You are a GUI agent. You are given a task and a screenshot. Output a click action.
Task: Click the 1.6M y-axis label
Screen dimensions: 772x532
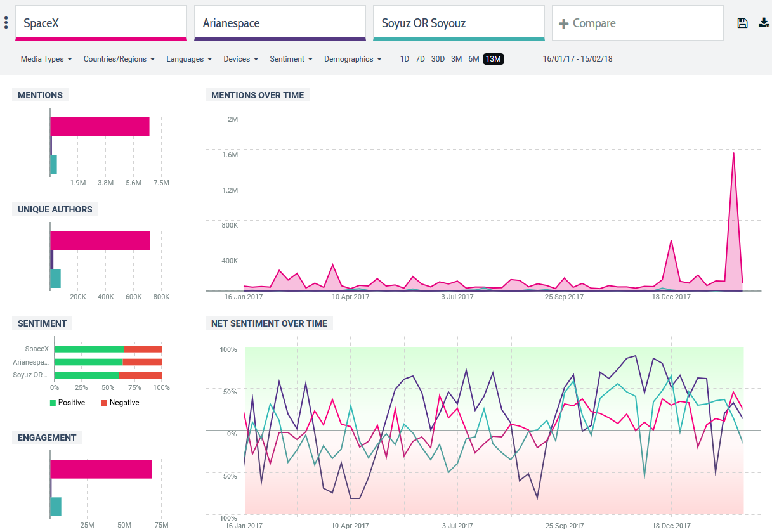pos(229,155)
